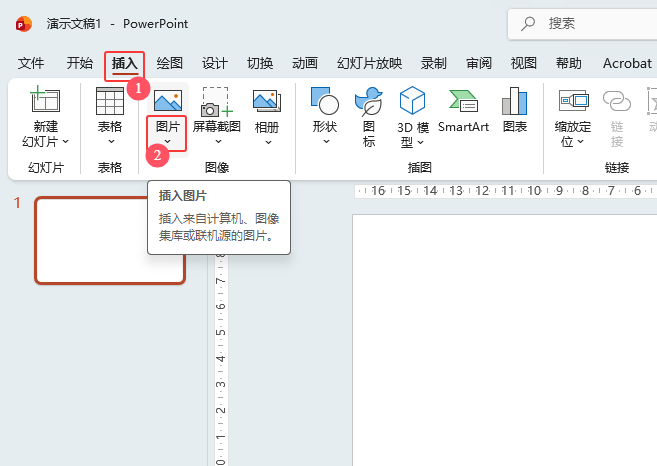
Task: Expand the Shapes (形状) dropdown arrow
Action: [x=326, y=142]
